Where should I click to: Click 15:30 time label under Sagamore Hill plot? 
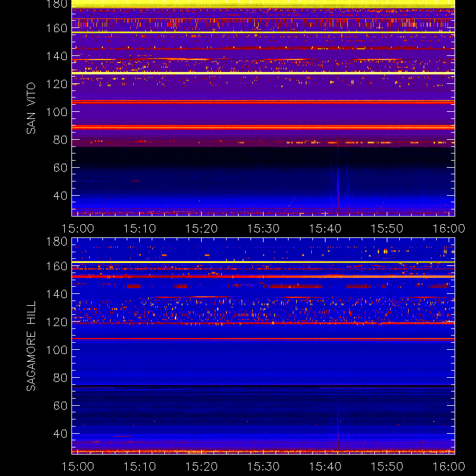[263, 466]
